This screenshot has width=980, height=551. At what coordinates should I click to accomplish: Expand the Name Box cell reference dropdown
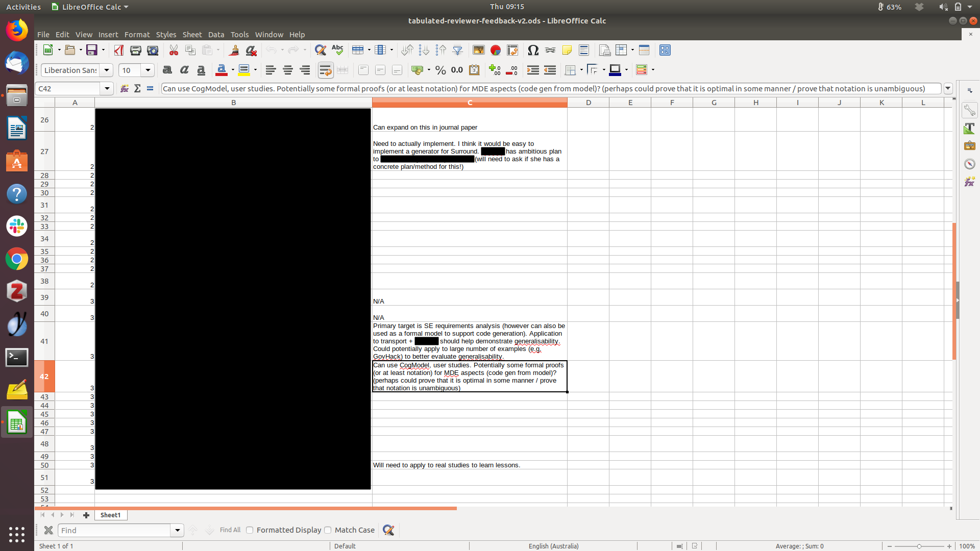coord(107,88)
